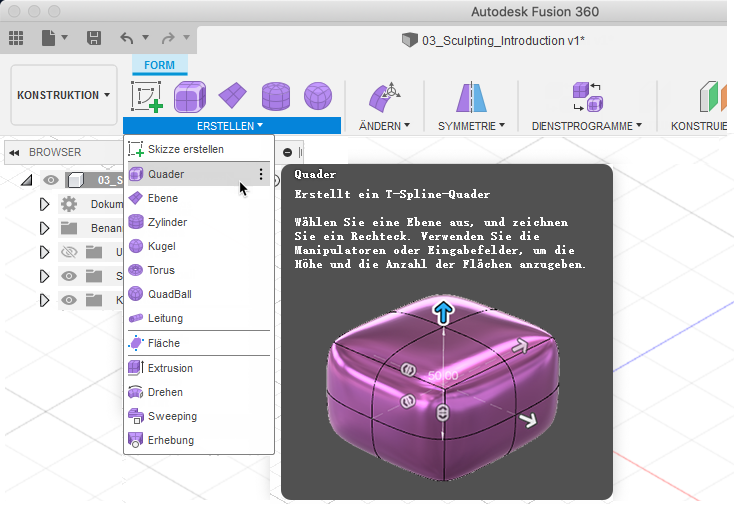The width and height of the screenshot is (734, 512).
Task: Click the edit form toolbar icon
Action: point(384,97)
